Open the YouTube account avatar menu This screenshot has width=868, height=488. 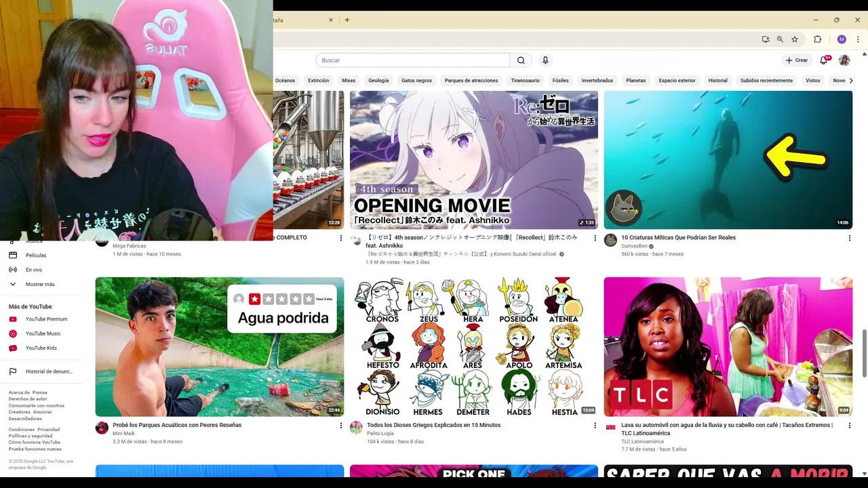click(x=844, y=60)
